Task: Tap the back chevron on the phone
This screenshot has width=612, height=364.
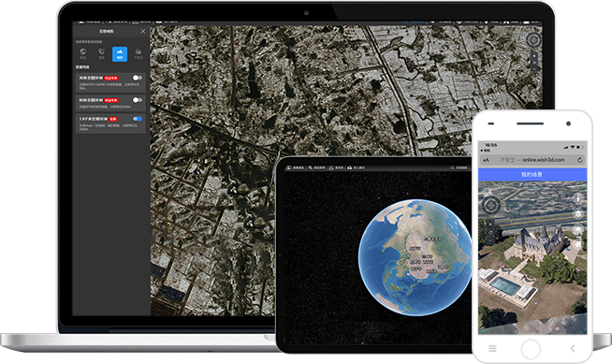Action: click(x=573, y=348)
